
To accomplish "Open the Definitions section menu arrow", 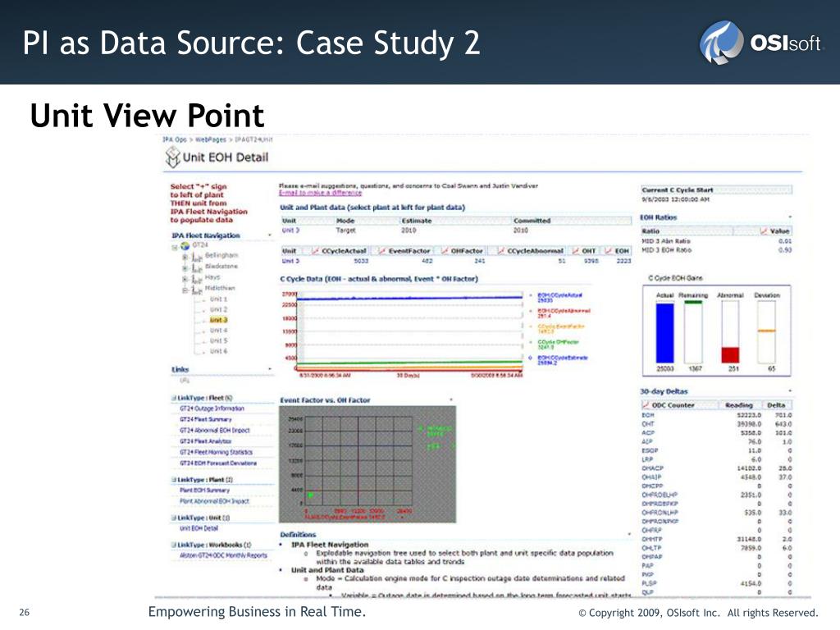I will click(x=629, y=534).
